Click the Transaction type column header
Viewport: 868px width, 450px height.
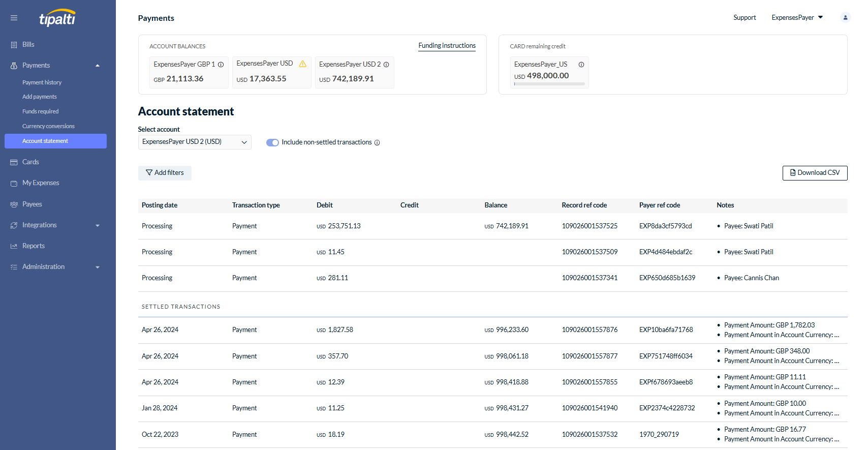(x=256, y=205)
